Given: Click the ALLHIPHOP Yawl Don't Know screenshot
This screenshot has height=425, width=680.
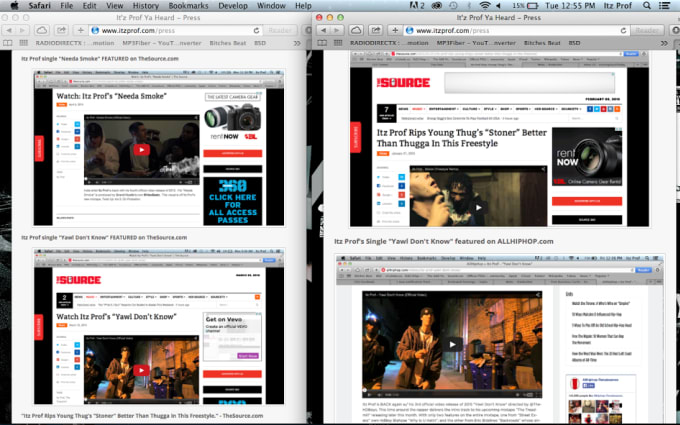Looking at the screenshot, I should [500, 340].
